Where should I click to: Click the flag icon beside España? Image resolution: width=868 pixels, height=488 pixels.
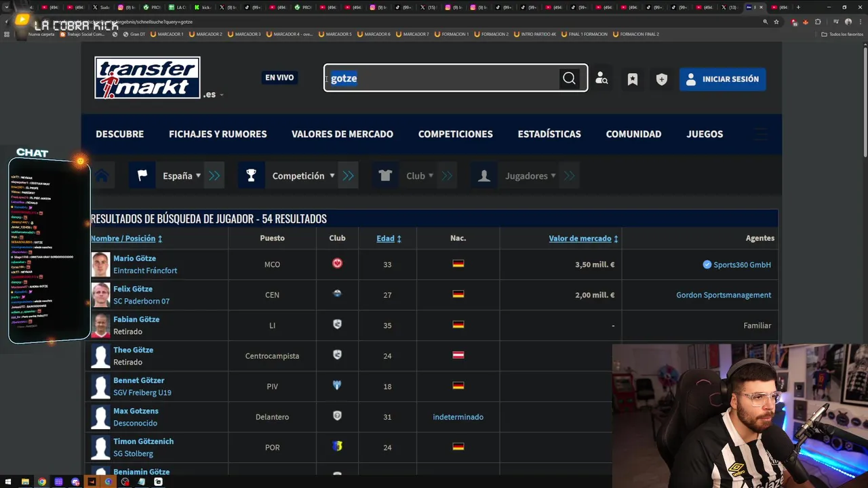tap(142, 176)
